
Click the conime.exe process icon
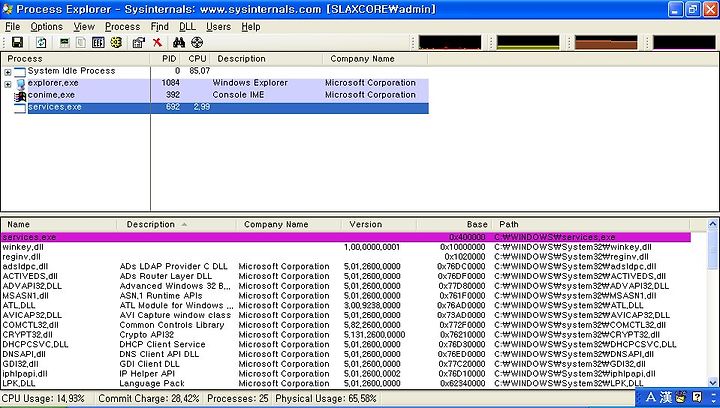(20, 96)
